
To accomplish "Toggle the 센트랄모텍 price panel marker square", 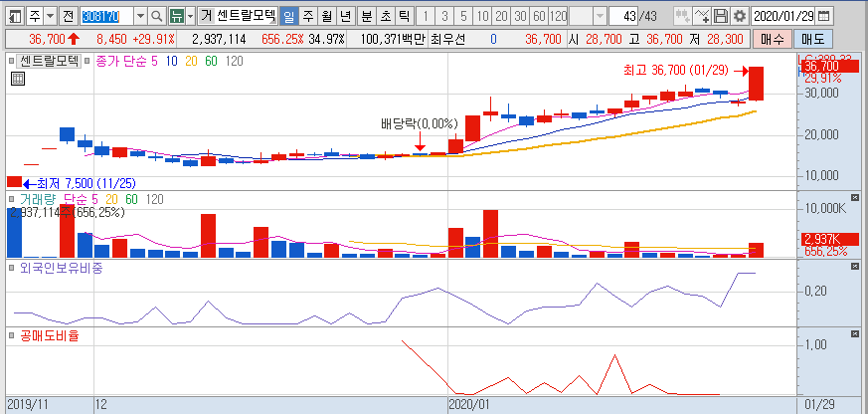I will click(x=11, y=61).
